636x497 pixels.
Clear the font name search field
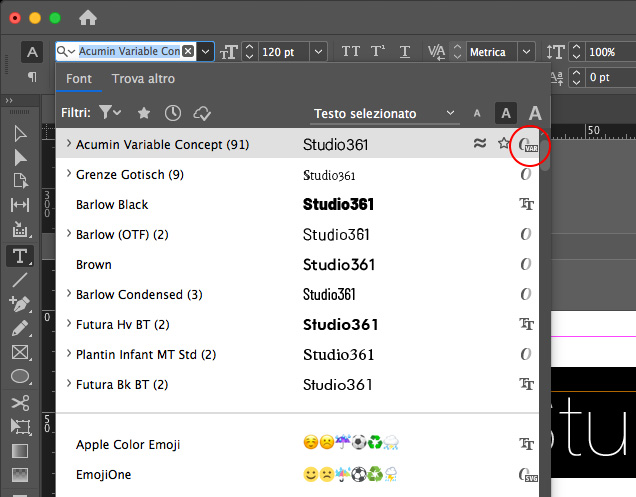188,51
